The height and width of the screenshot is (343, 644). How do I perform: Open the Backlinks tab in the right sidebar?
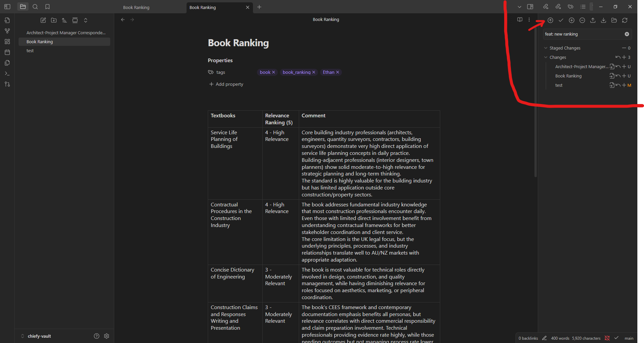(x=546, y=7)
